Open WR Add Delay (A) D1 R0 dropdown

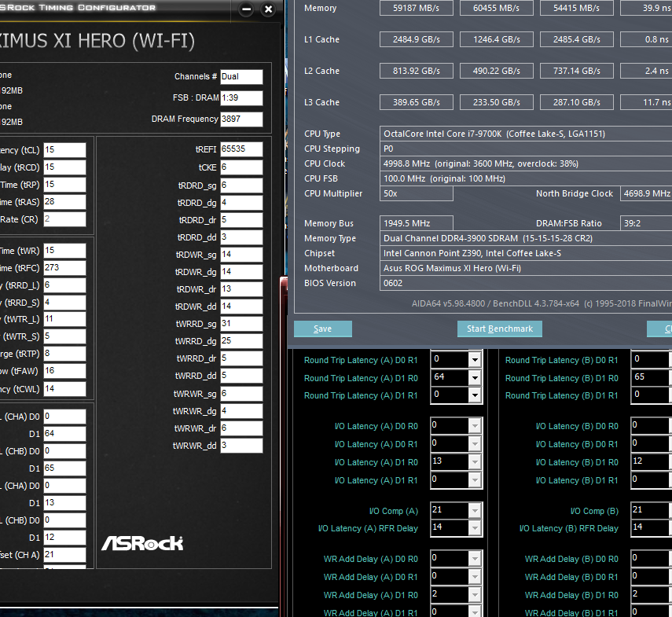(x=475, y=595)
